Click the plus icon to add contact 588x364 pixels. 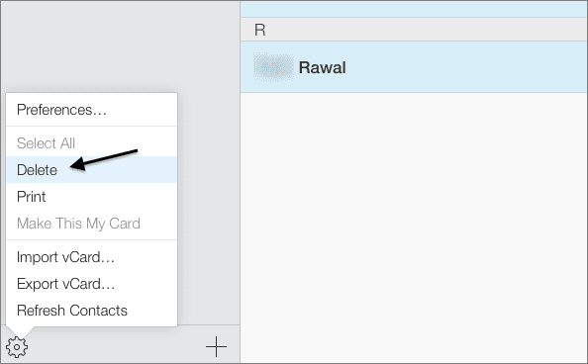[x=216, y=347]
